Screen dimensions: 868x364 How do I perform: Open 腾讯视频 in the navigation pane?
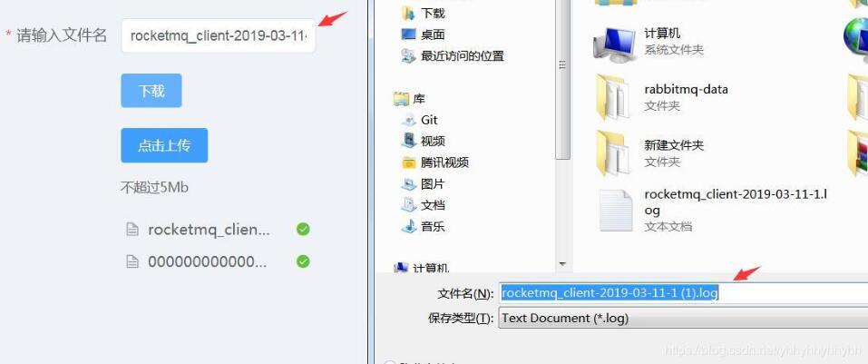[435, 162]
